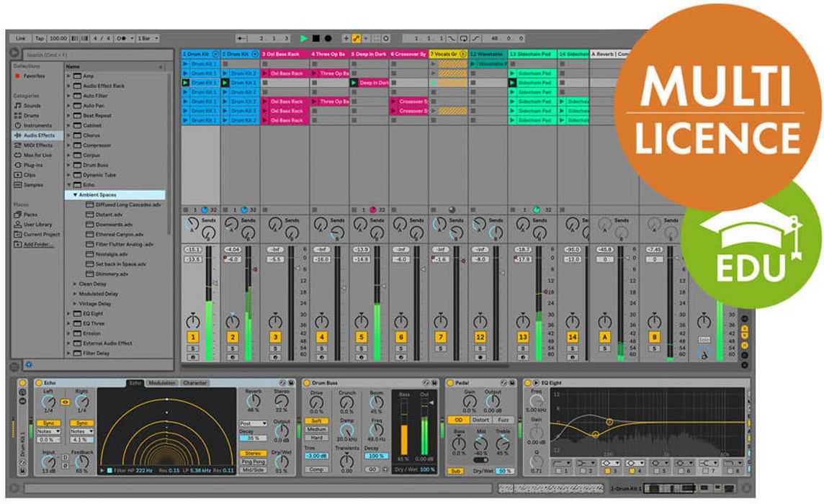Select Medium drive type in Drum Buss
The width and height of the screenshot is (824, 504).
[316, 429]
